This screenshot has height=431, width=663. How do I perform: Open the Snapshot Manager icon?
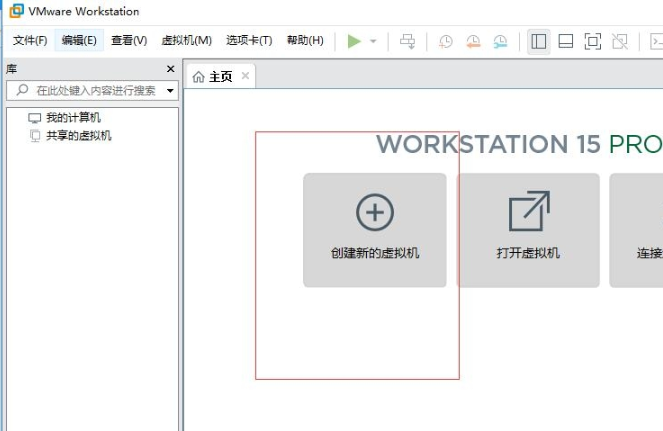(x=500, y=41)
